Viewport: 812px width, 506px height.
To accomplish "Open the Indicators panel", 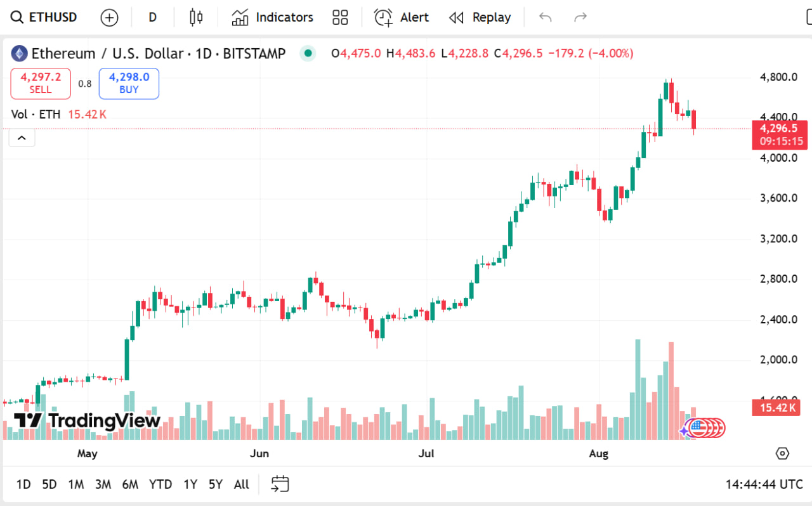I will pyautogui.click(x=272, y=17).
